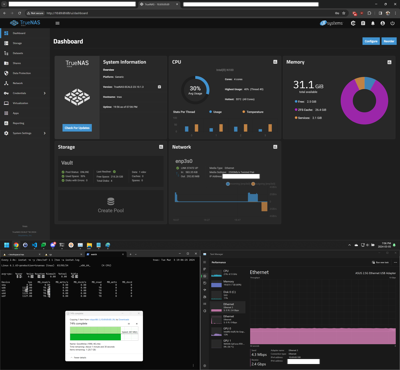
Task: Open File Explorer folder icon on the taskbar
Action: (x=89, y=245)
